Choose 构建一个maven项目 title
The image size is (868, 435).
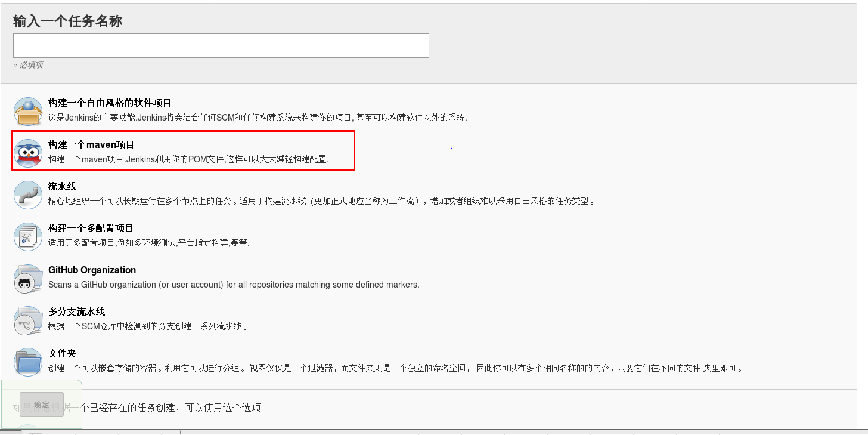point(91,145)
